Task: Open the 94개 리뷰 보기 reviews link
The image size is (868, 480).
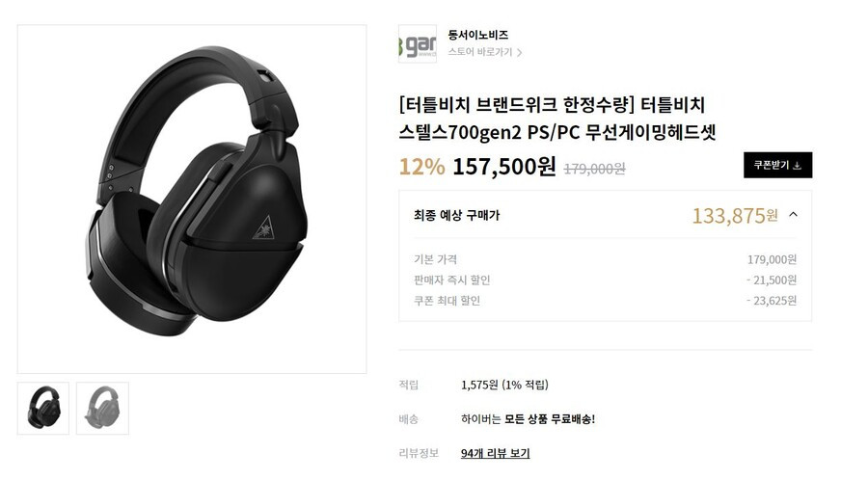Action: point(495,453)
